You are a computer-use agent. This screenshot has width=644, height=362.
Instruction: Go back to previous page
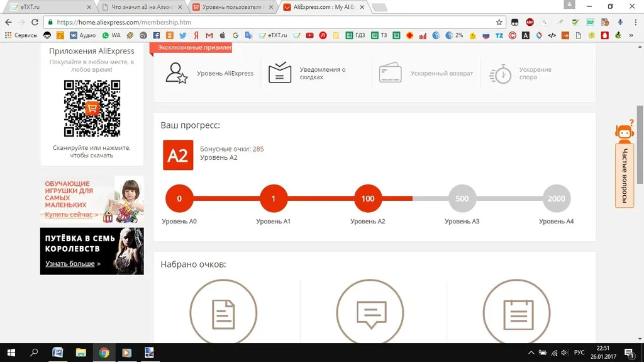9,22
